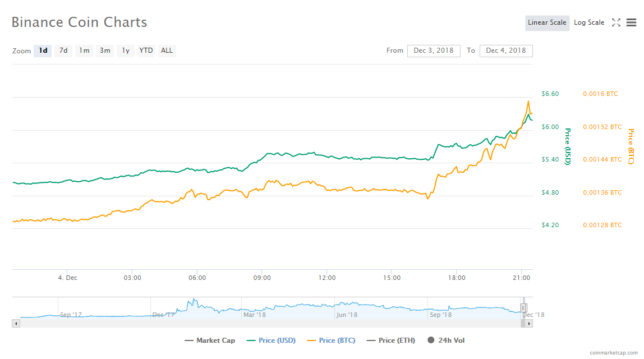Zoom chart to ALL data
644x359 pixels.
tap(167, 50)
